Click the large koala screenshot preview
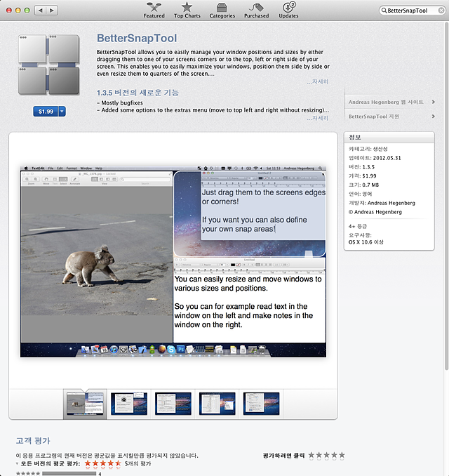 pyautogui.click(x=173, y=261)
